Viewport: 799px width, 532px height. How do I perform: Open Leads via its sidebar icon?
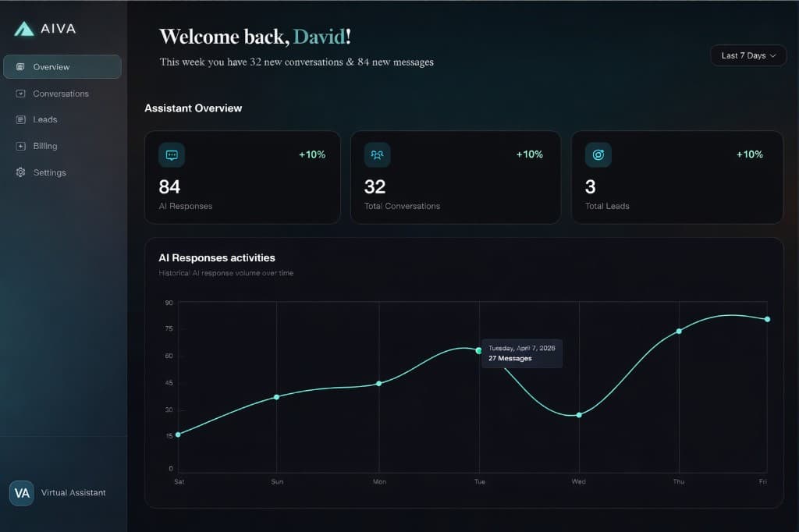click(19, 119)
